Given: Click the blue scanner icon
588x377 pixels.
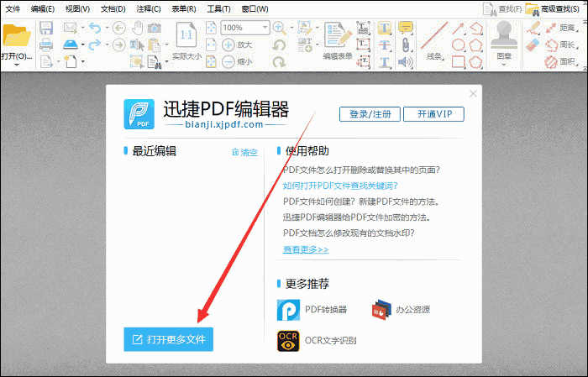Looking at the screenshot, I should 71,45.
